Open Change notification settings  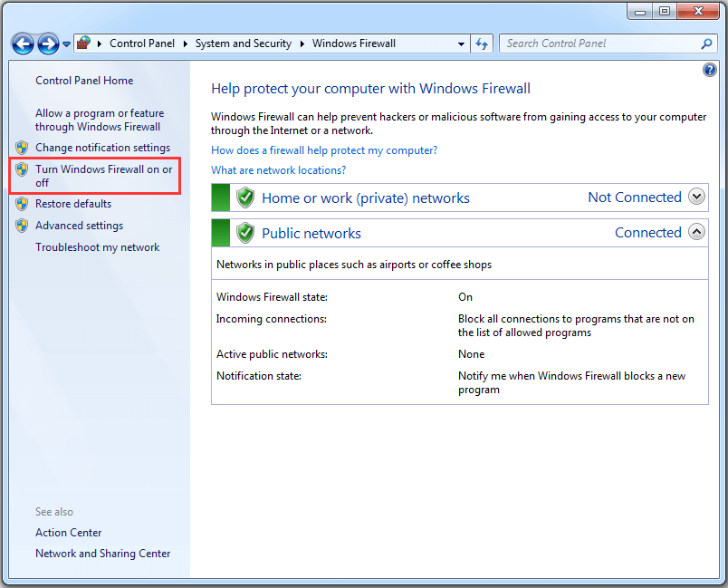pyautogui.click(x=103, y=148)
